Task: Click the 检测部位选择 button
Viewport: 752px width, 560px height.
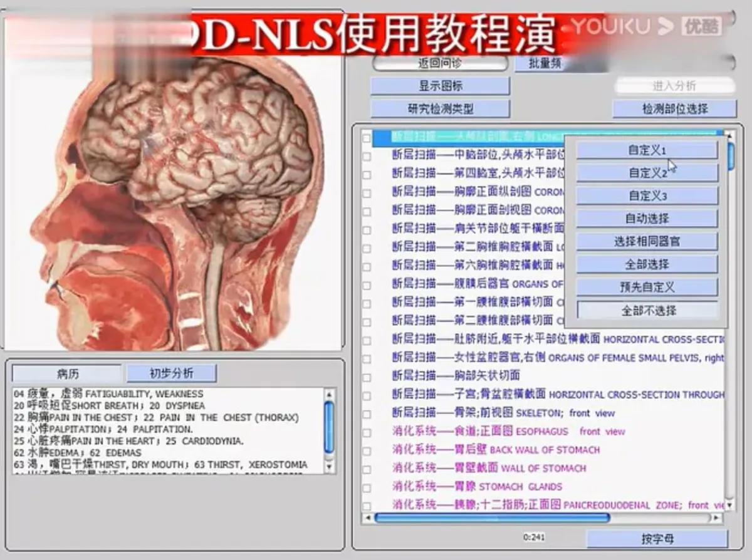Action: tap(674, 108)
